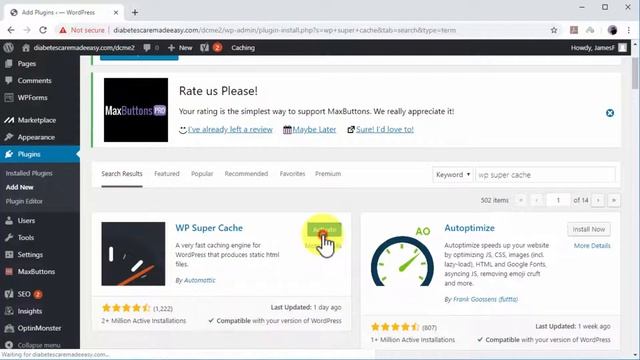Switch to the Favorites tab

click(x=292, y=174)
